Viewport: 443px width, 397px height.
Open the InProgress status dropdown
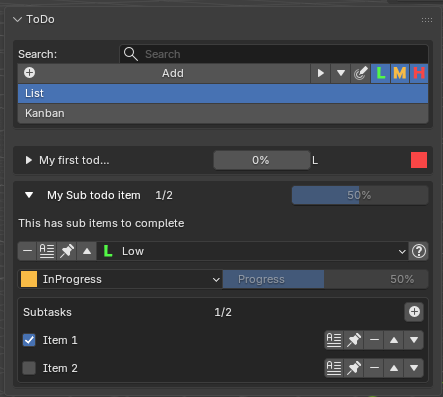[x=120, y=279]
